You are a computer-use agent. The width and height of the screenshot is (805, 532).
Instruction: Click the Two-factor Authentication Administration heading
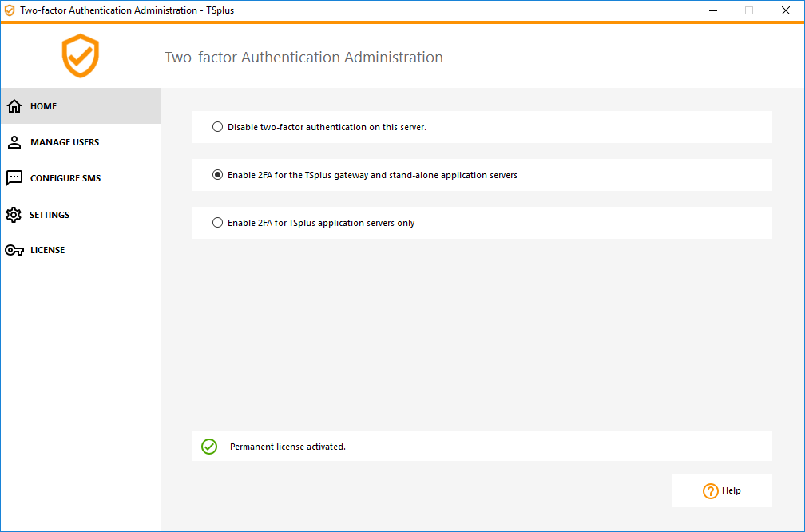(303, 57)
